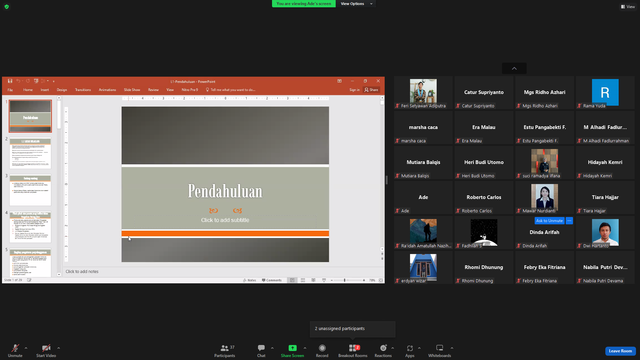Click the Record icon
The image size is (640, 360).
(x=322, y=348)
